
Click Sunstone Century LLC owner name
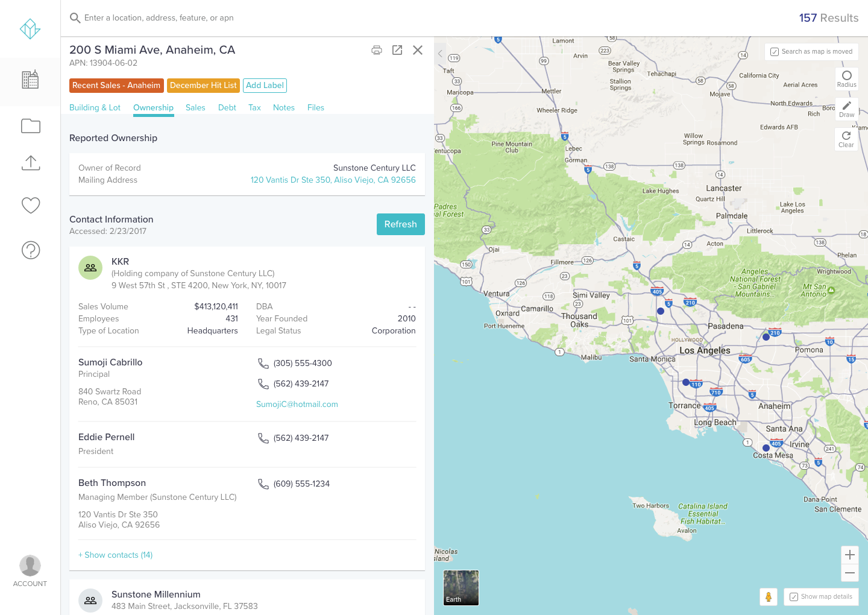[x=374, y=168]
